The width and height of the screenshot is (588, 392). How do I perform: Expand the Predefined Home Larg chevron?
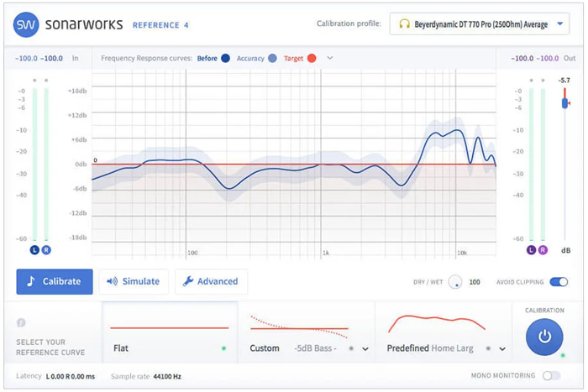pyautogui.click(x=502, y=348)
